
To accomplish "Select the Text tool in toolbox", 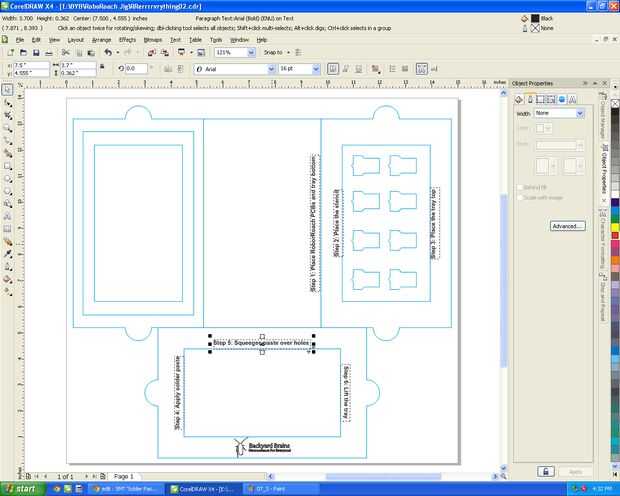I will (x=8, y=217).
